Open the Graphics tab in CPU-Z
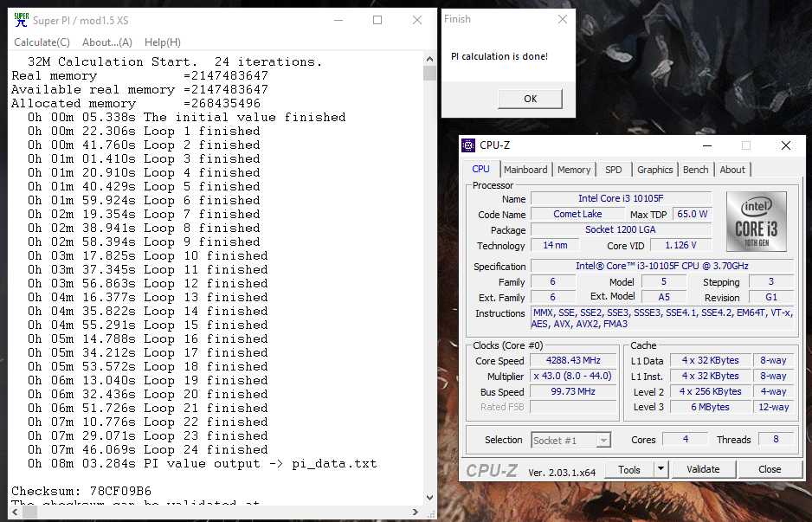Screen dimensions: 812x522 click(x=654, y=170)
